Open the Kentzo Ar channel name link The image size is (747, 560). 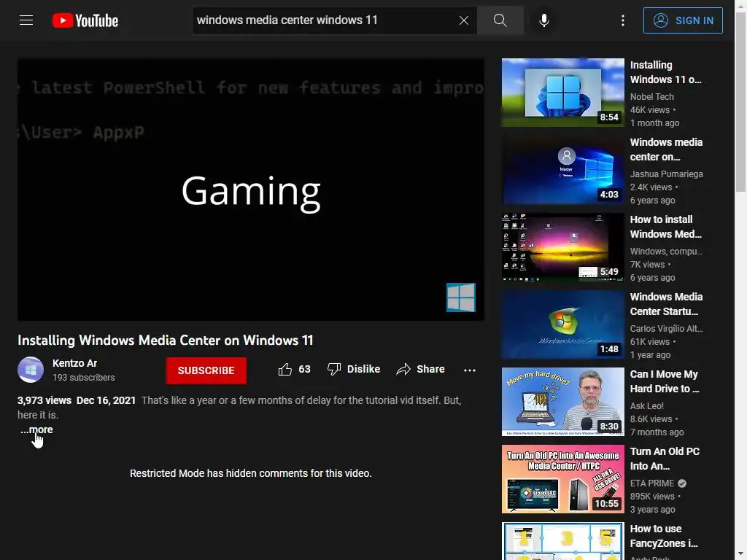pos(75,363)
